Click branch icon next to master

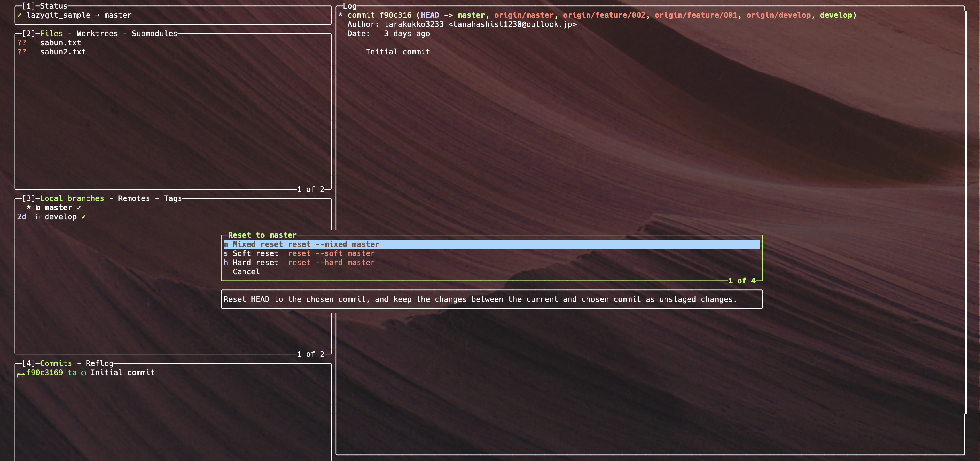click(38, 208)
